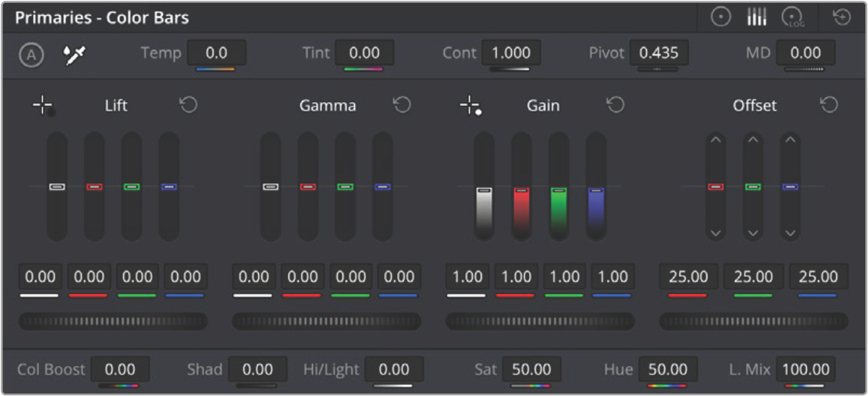
Task: Reset the Lift controls
Action: [188, 105]
